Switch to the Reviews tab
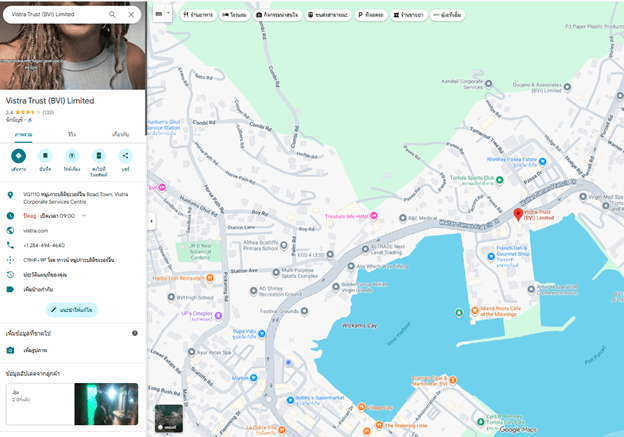Image resolution: width=624 pixels, height=437 pixels. [x=72, y=135]
